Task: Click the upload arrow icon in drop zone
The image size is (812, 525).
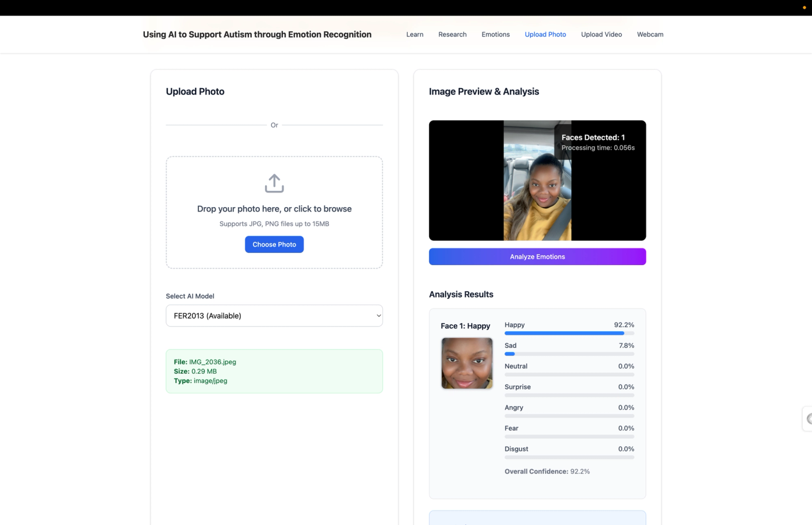Action: (x=274, y=183)
